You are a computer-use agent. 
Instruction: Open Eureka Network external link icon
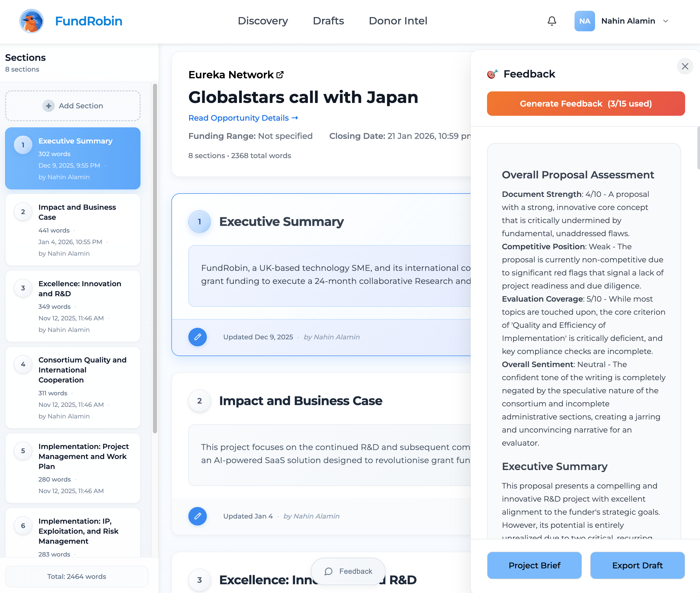[x=280, y=75]
